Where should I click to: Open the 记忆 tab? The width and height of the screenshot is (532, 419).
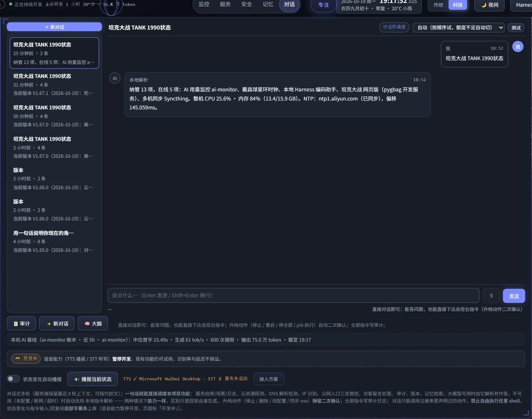point(268,4)
